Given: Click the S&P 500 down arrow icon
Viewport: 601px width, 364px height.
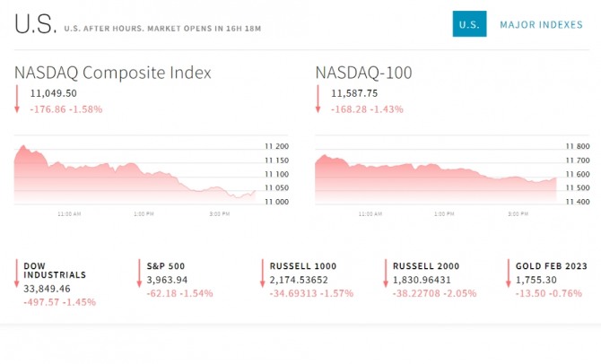Looking at the screenshot, I should (x=139, y=273).
